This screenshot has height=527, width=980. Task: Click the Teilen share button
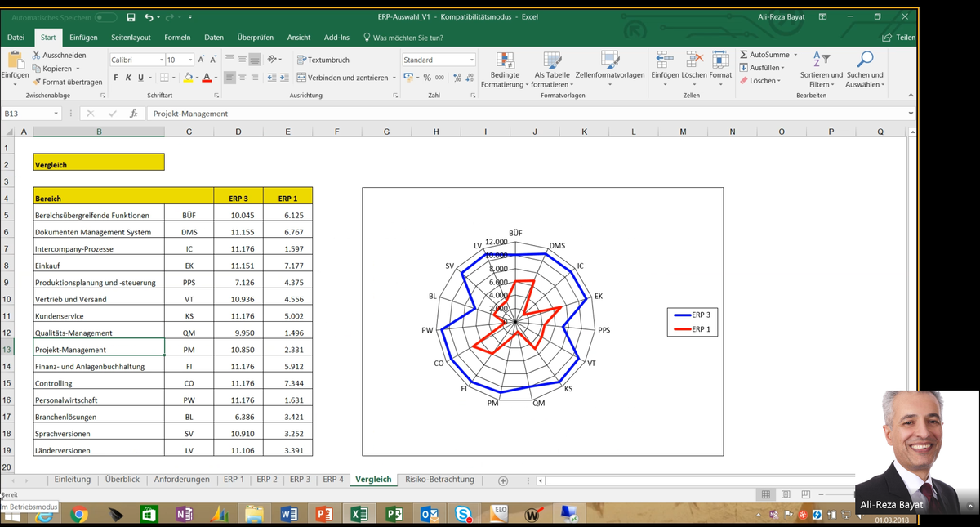pos(899,38)
